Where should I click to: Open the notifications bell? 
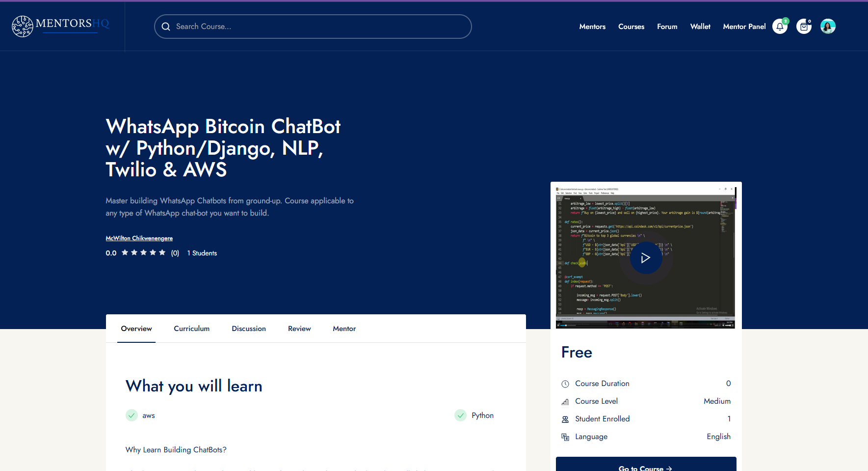coord(780,27)
